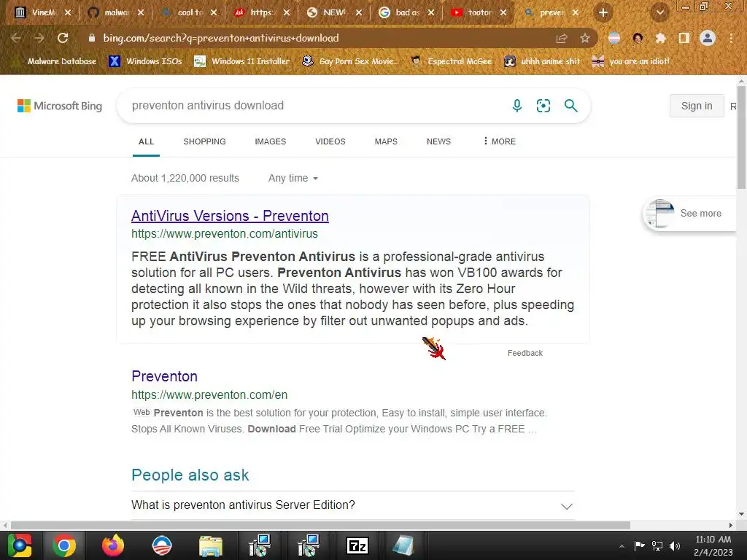Open the Espectral McGee bookmark
747x560 pixels.
click(452, 61)
